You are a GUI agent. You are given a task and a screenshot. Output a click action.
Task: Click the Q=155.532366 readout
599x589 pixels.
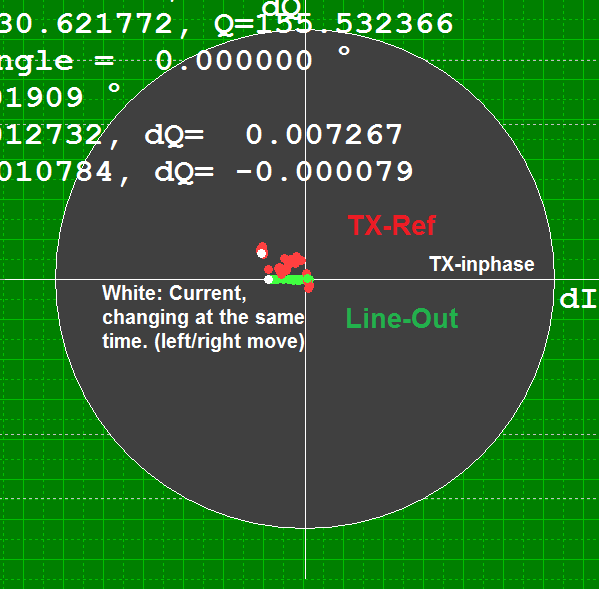[x=333, y=24]
